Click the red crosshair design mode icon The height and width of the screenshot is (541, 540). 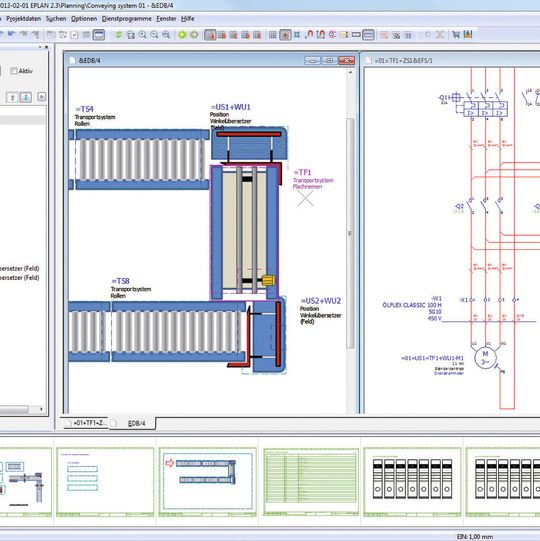(332, 35)
